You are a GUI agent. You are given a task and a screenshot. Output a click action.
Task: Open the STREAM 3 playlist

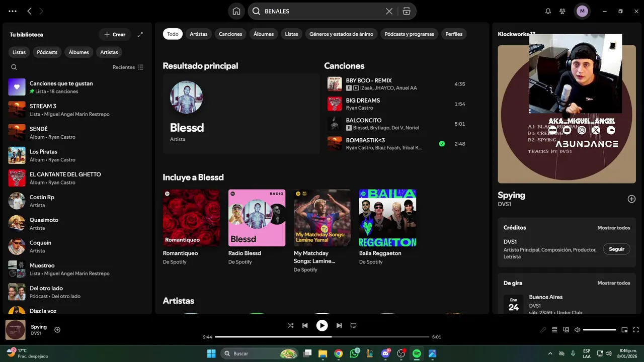click(77, 110)
